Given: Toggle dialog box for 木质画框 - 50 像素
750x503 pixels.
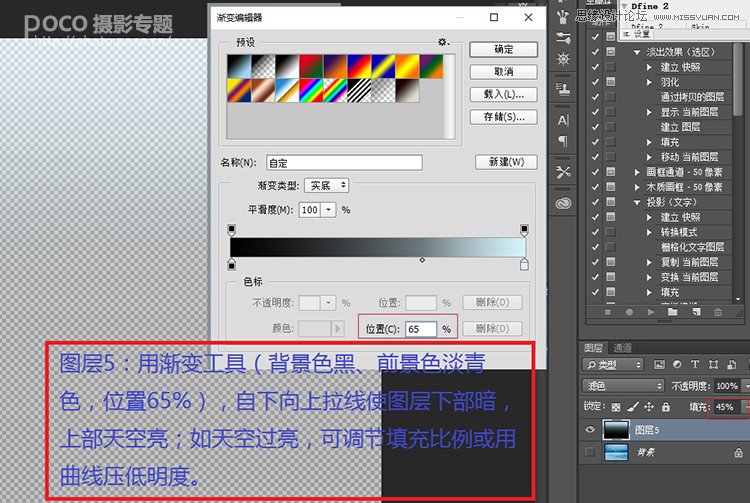Looking at the screenshot, I should tap(611, 187).
